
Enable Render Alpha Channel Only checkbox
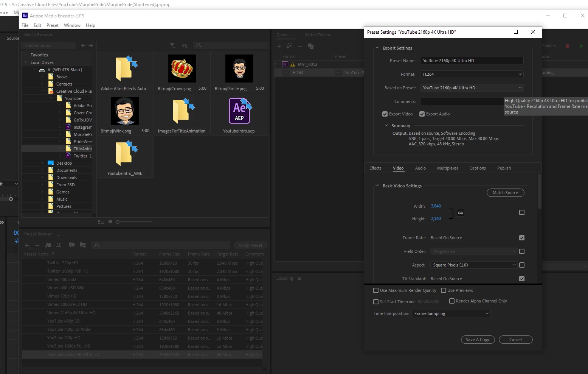pos(452,301)
